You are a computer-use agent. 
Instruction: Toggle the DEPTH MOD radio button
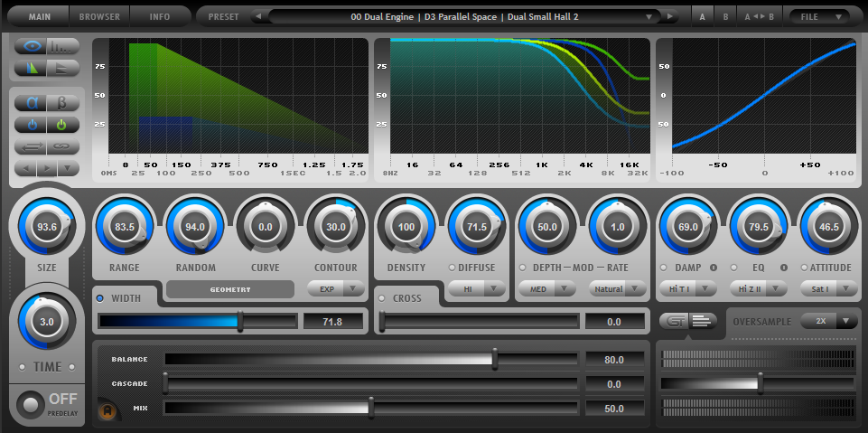click(x=523, y=268)
